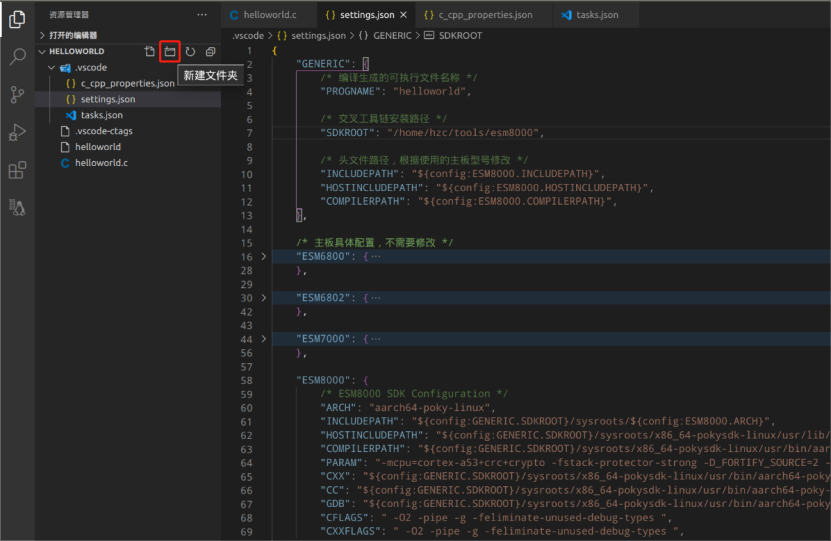
Task: Select settings.json in the file tree
Action: tap(128, 99)
